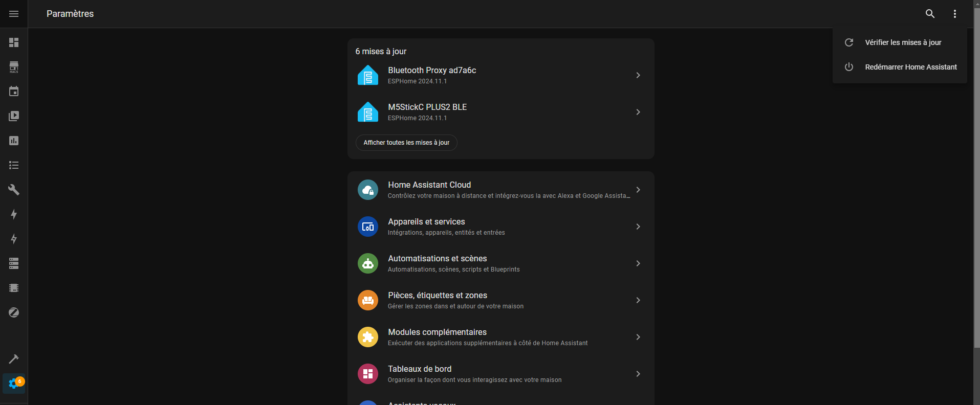Go to Tableaux de bord
The image size is (980, 405).
(501, 374)
